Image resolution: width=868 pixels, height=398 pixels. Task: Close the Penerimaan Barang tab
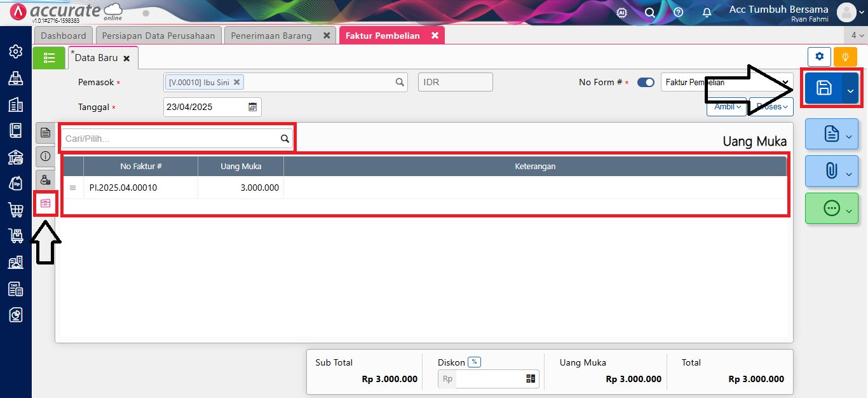(x=327, y=36)
